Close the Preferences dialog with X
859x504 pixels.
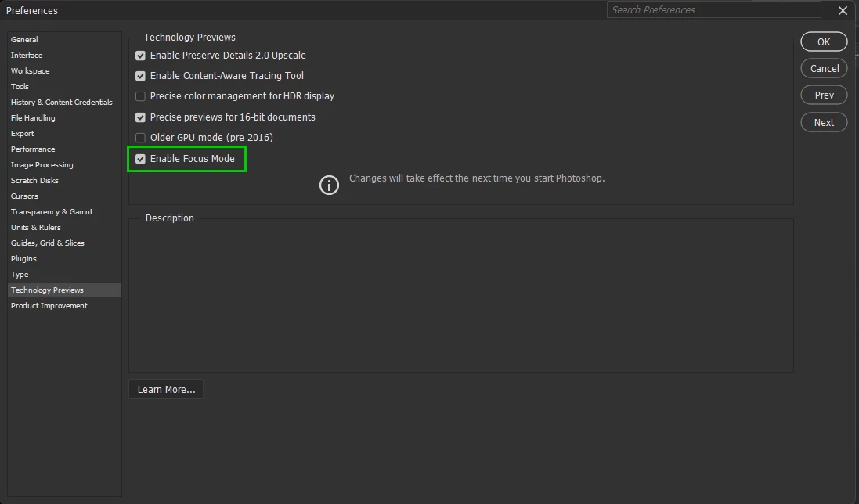843,10
